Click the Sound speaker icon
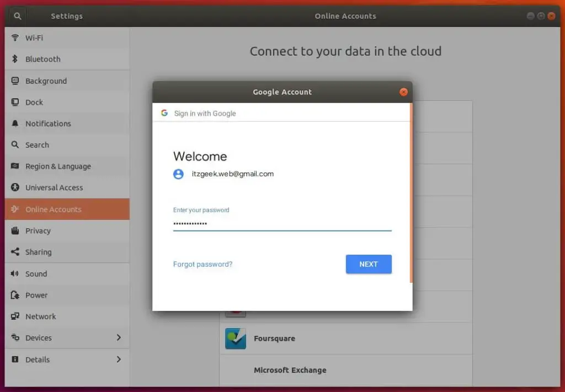The image size is (565, 392). (15, 273)
